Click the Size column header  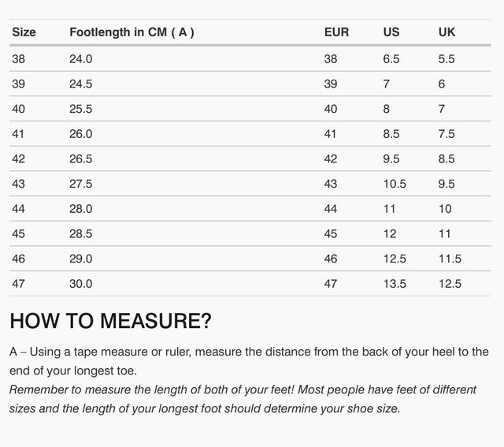tap(24, 32)
